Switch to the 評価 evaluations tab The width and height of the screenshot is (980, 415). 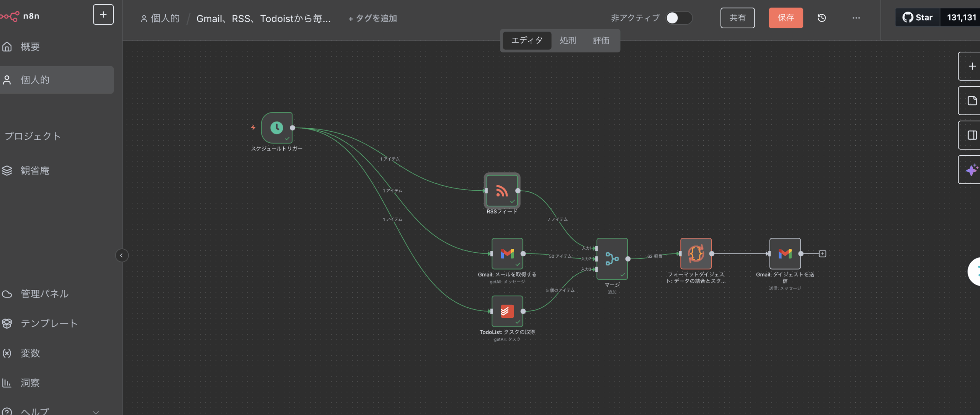point(601,40)
